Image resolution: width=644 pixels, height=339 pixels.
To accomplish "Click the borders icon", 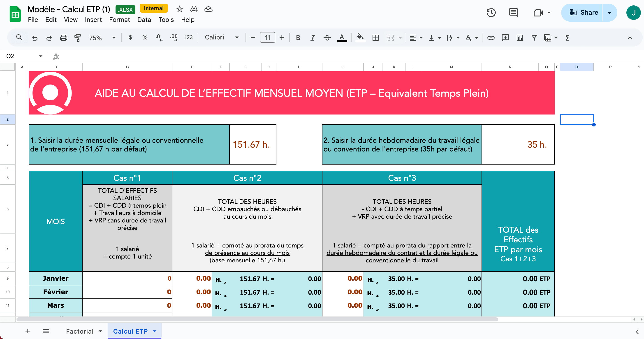I will 375,38.
